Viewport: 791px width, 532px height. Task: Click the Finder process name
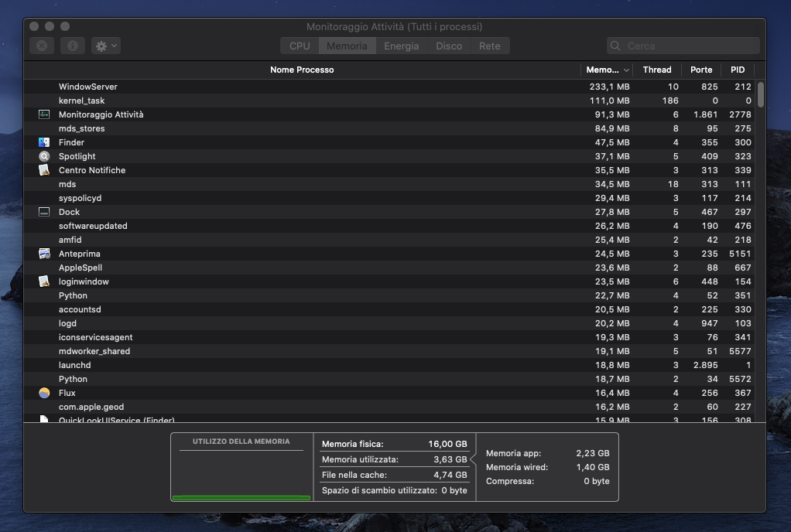tap(72, 142)
